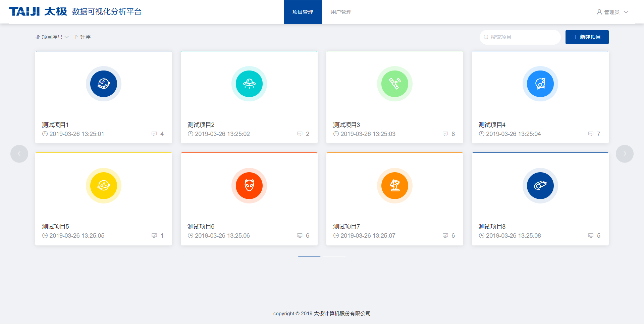Open the yellow planet icon of 测试项目5
644x324 pixels.
(104, 185)
